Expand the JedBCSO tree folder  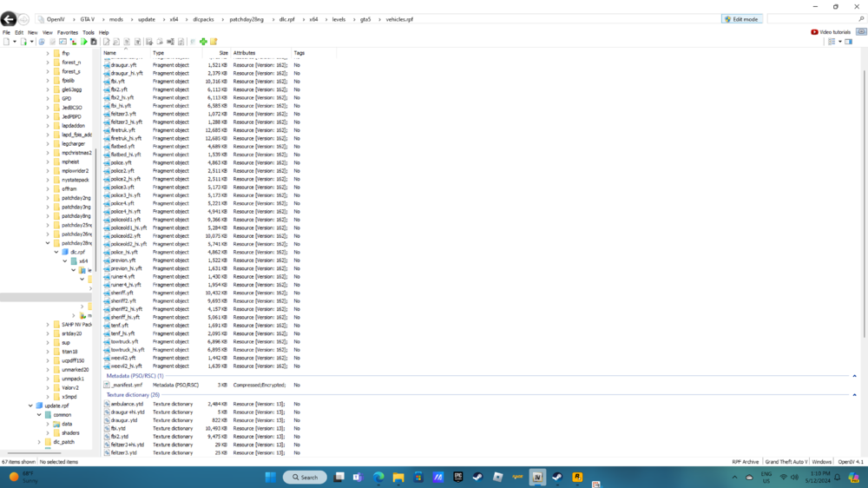(48, 108)
